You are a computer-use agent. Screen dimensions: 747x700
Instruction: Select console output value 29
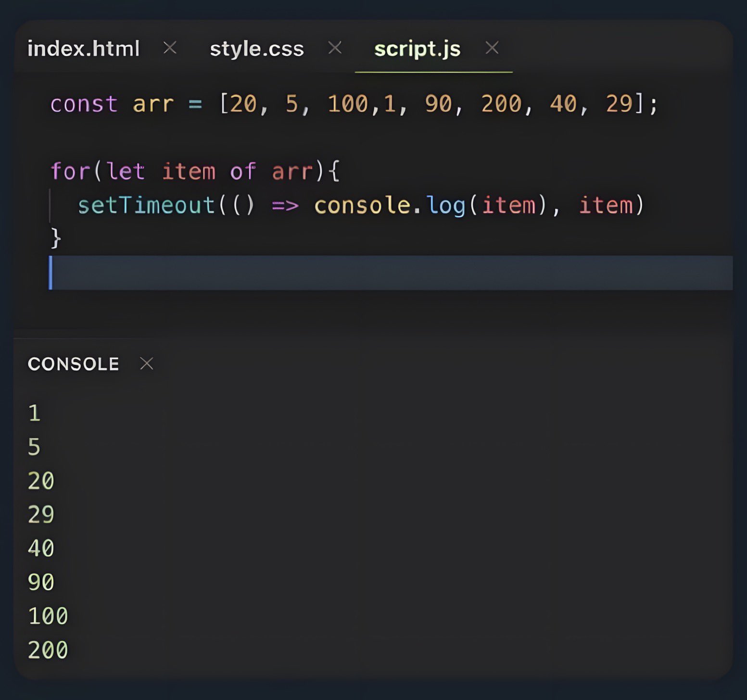41,514
